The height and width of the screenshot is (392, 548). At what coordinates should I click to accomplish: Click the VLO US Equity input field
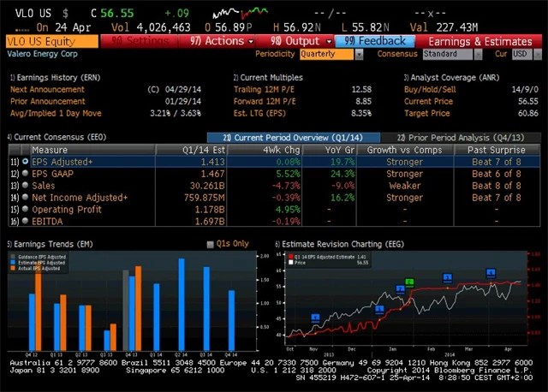pyautogui.click(x=51, y=40)
